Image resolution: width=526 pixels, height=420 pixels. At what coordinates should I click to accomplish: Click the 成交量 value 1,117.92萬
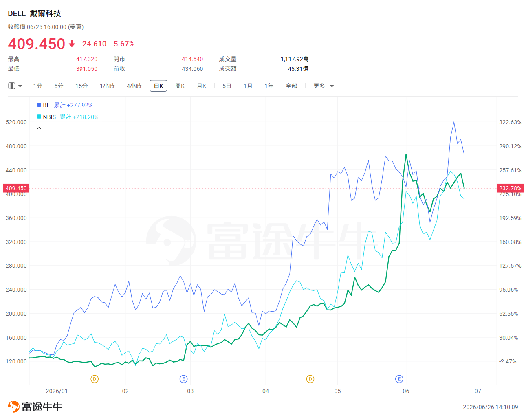295,59
